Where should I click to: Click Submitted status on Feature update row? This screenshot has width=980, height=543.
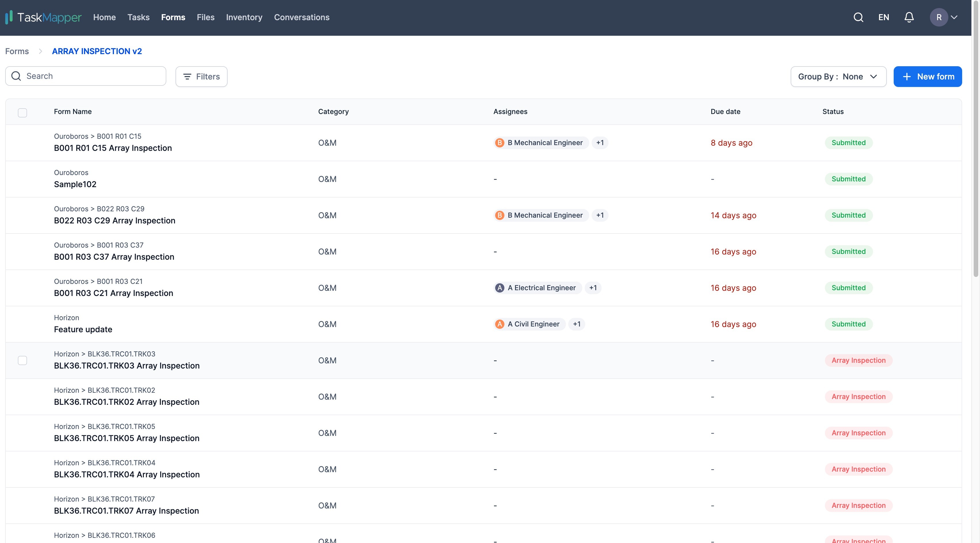coord(849,324)
